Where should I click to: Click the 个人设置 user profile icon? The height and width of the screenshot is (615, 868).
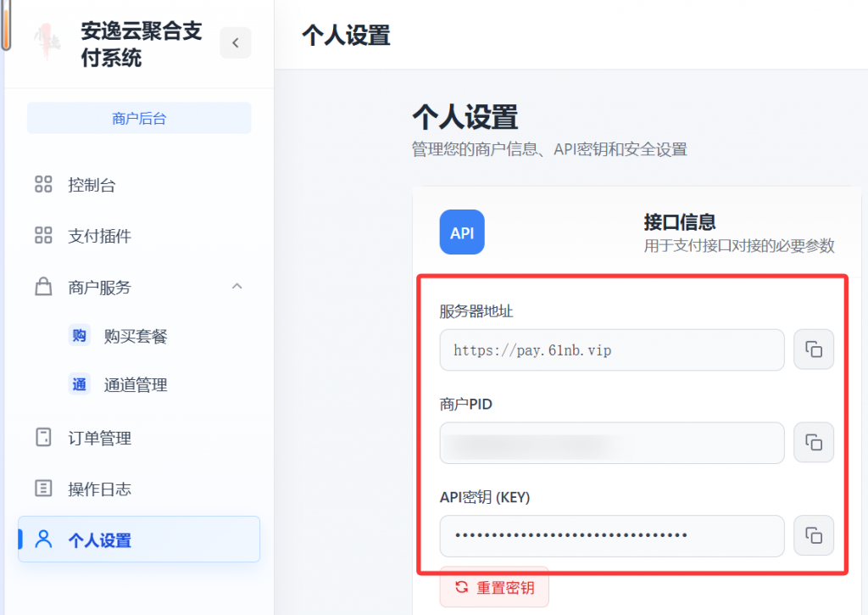[x=43, y=540]
